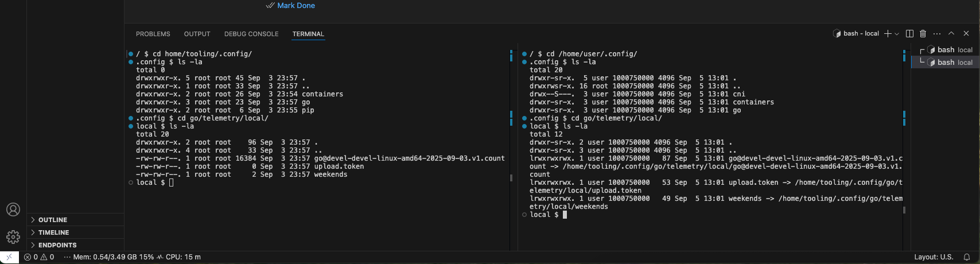
Task: Switch to the OUTPUT tab
Action: point(197,34)
